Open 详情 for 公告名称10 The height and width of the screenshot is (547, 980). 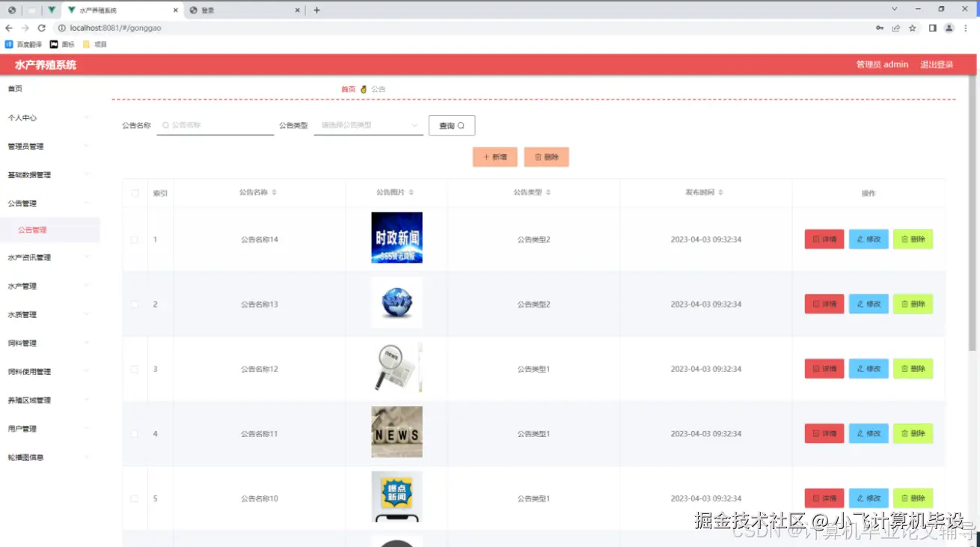tap(824, 498)
